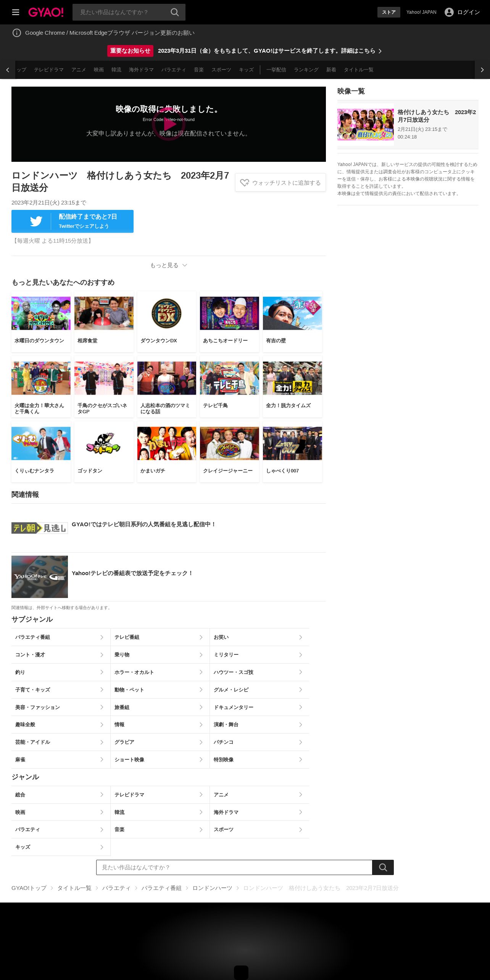
Task: Open ダウンタウンDX recommendation card
Action: (x=167, y=322)
